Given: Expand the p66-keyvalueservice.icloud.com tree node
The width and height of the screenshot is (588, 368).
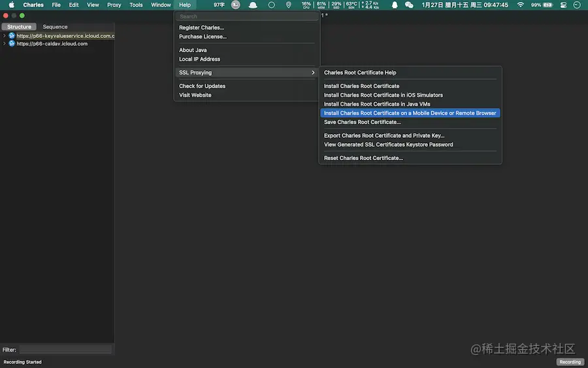Looking at the screenshot, I should click(x=4, y=36).
